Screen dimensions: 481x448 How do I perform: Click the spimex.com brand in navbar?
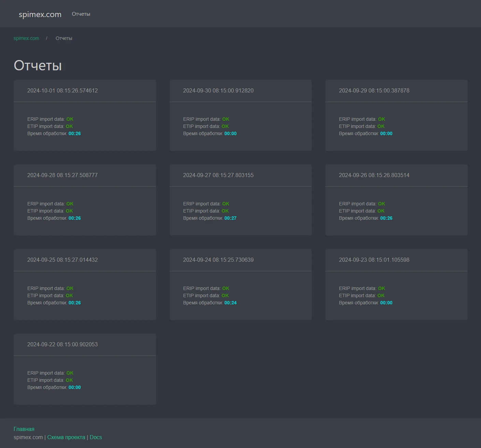pyautogui.click(x=40, y=14)
